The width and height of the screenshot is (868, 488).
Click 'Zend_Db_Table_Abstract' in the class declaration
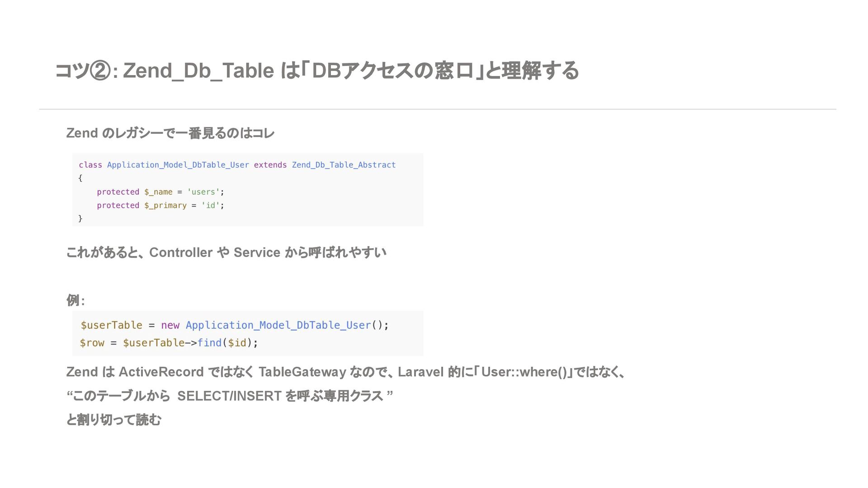tap(344, 165)
